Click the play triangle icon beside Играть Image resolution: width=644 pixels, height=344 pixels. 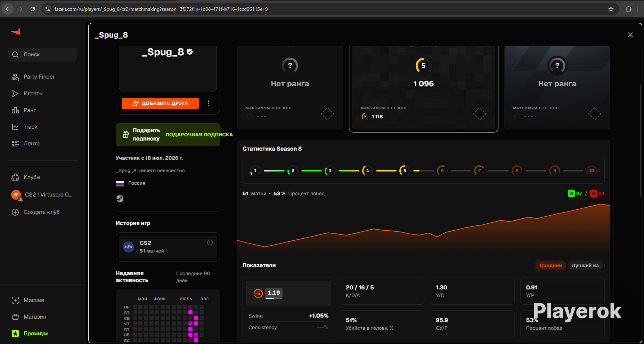point(15,94)
